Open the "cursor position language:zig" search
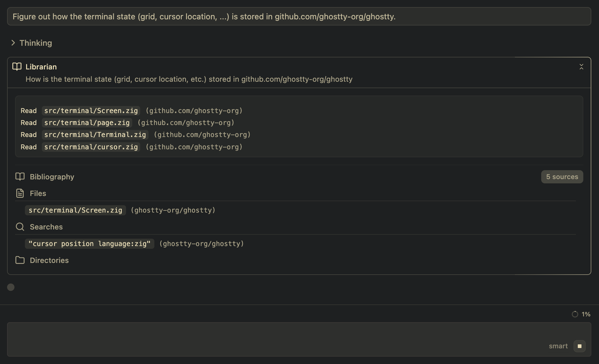The image size is (599, 364). (x=89, y=244)
